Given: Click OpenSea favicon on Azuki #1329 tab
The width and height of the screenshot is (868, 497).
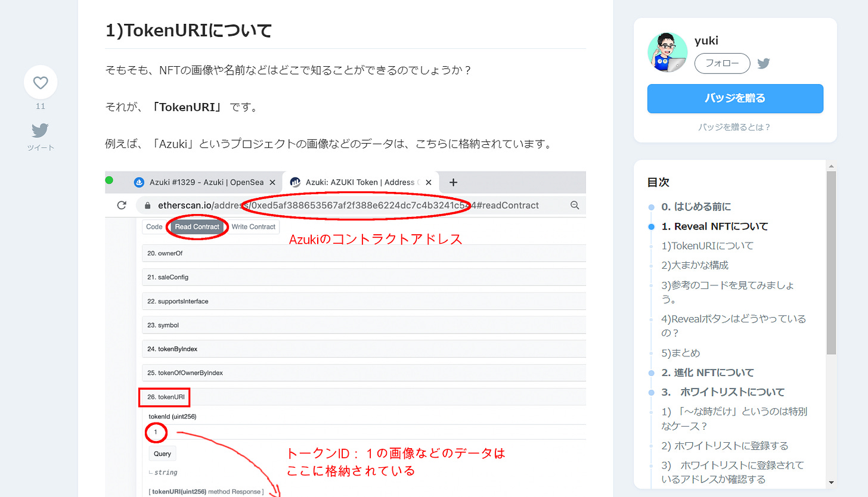Looking at the screenshot, I should click(139, 182).
